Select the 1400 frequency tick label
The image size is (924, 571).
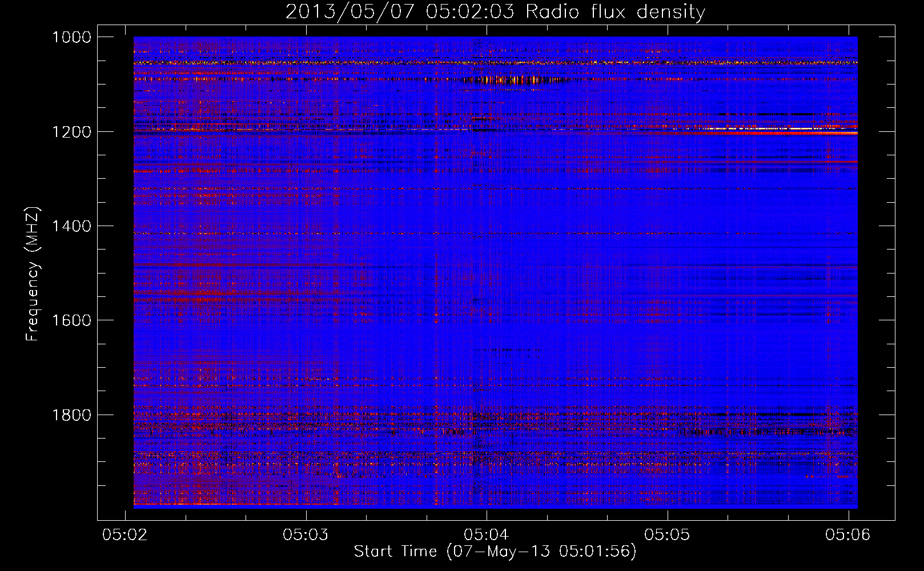(x=71, y=226)
